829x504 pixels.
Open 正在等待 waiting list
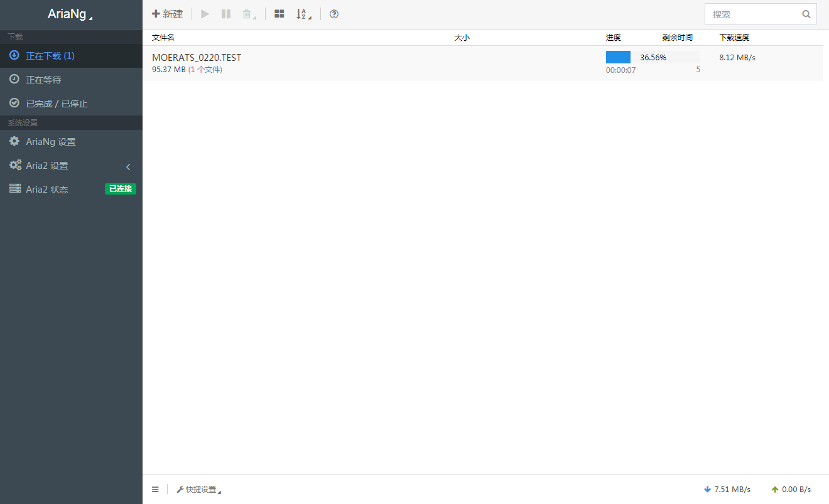pyautogui.click(x=71, y=80)
